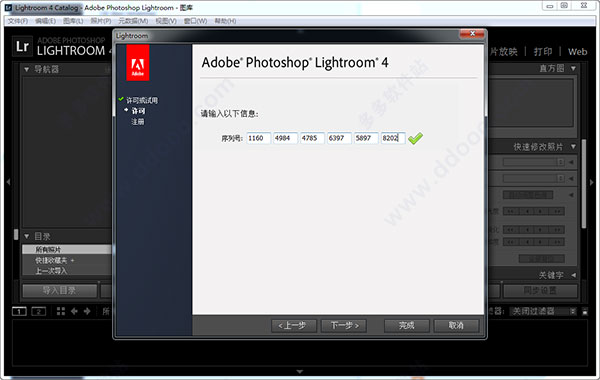Image resolution: width=600 pixels, height=380 pixels.
Task: Open the 文件(F) menu
Action: point(18,21)
